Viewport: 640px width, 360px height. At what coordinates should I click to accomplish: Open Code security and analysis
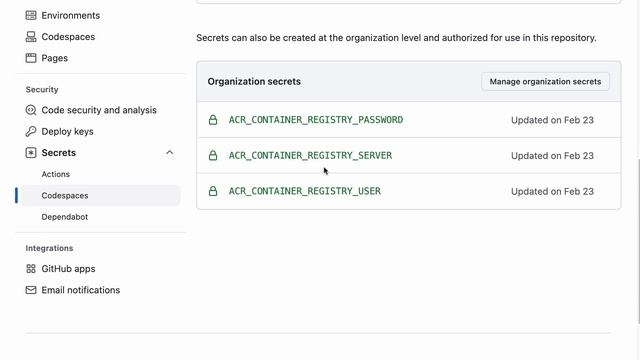click(99, 110)
